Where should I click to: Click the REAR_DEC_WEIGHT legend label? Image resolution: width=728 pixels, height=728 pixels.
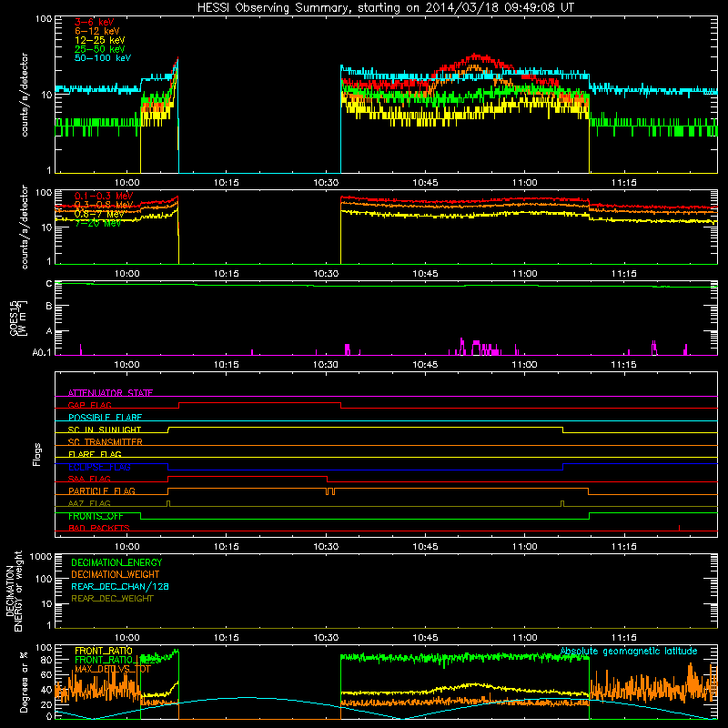click(x=112, y=599)
